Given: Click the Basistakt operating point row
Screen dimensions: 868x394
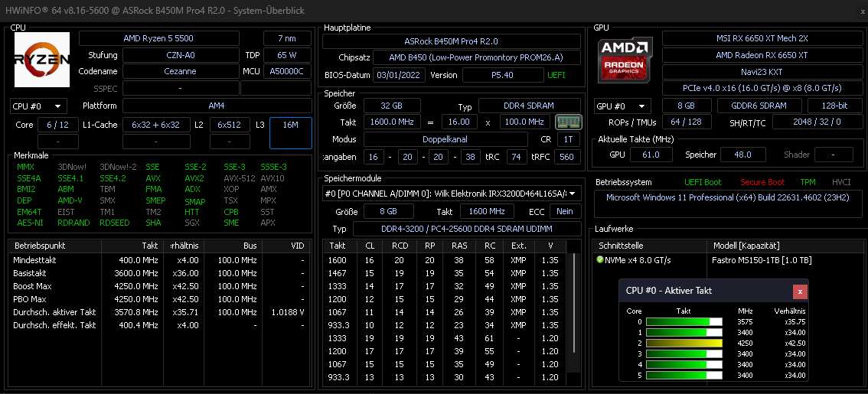Looking at the screenshot, I should pyautogui.click(x=159, y=273).
